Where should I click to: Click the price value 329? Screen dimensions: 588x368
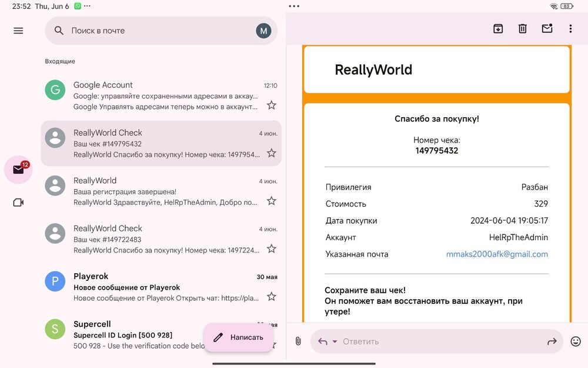click(x=541, y=204)
